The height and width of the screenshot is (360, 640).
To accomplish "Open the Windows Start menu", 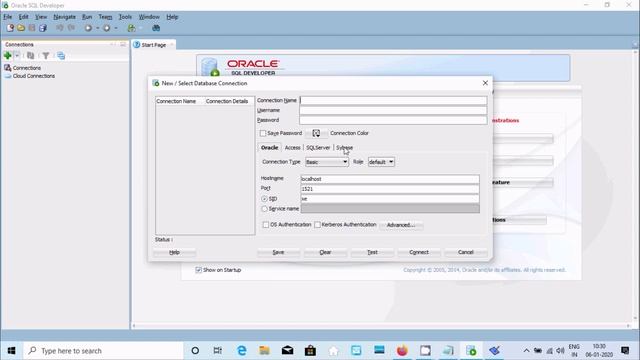I will coord(11,351).
